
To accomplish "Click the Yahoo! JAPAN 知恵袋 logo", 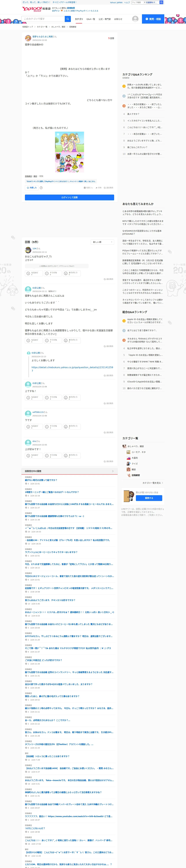I will [x=36, y=9].
